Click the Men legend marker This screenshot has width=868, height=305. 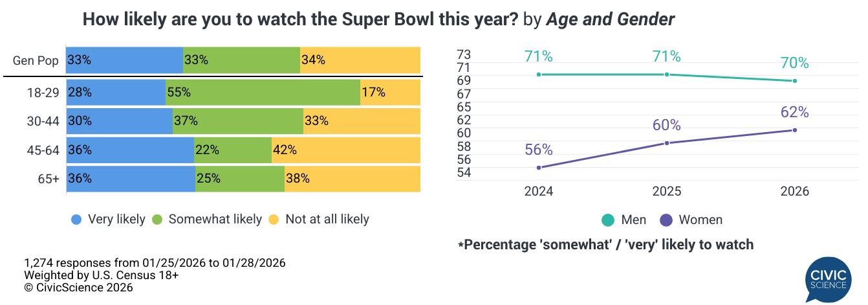607,220
